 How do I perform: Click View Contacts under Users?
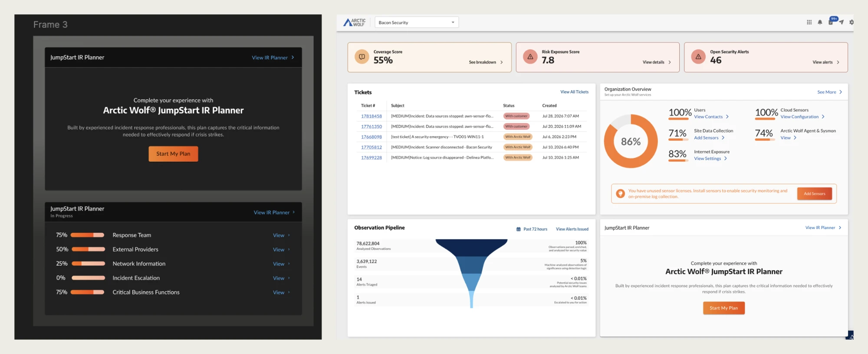(708, 117)
